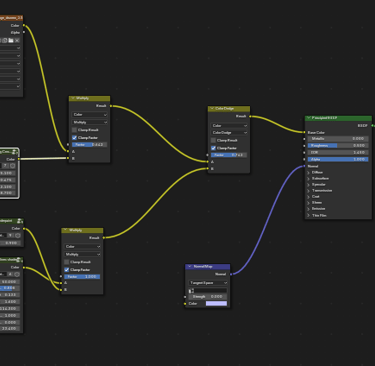The image size is (375, 366).
Task: Click the Alpha slider in Principled BSDF
Action: [x=338, y=159]
